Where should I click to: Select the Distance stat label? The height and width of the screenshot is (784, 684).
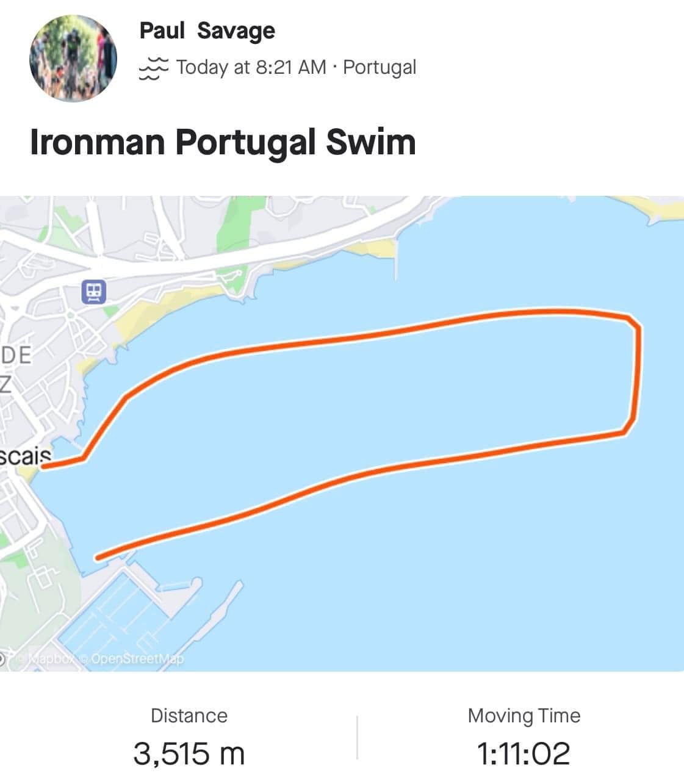[x=189, y=716]
